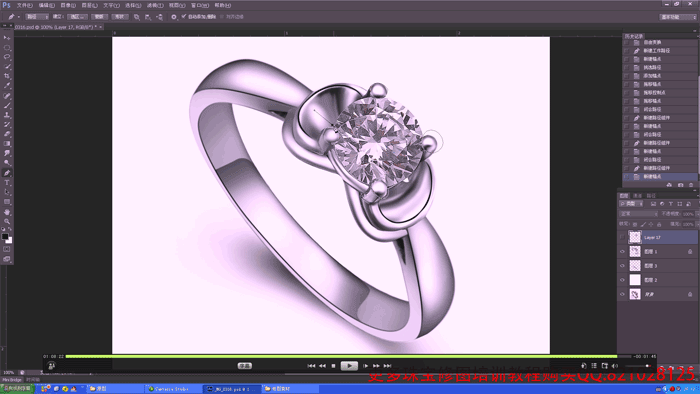Select the Blur tool
Screen dimensions: 700x394
(7, 153)
